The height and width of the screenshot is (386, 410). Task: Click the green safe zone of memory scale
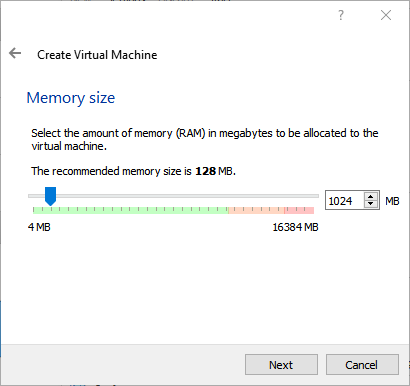131,210
